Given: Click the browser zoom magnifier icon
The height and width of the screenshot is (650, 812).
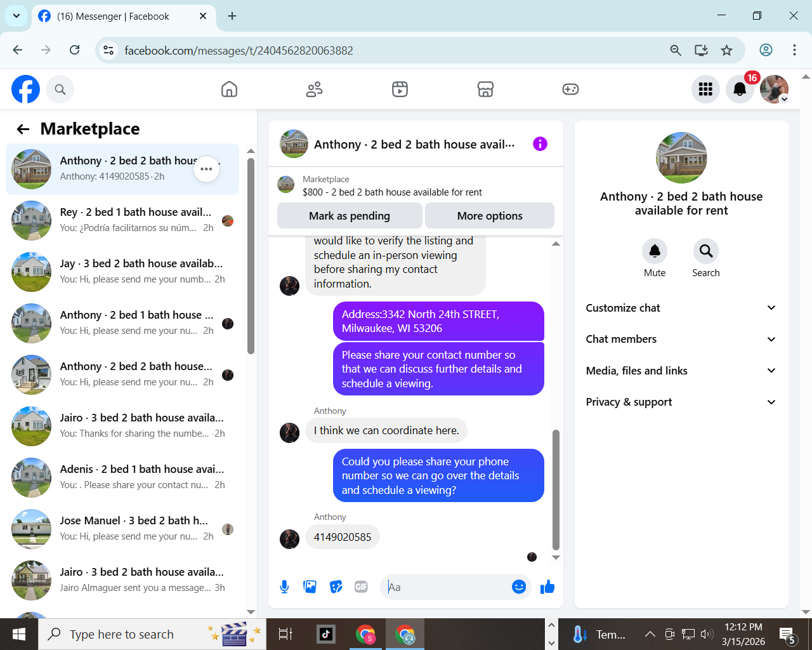Looking at the screenshot, I should point(676,50).
